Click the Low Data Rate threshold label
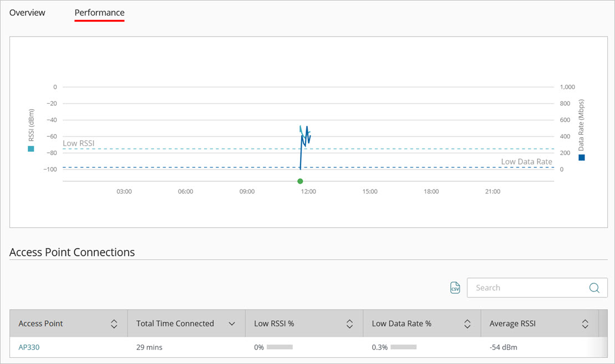Viewport: 615px width, 364px height. 526,161
